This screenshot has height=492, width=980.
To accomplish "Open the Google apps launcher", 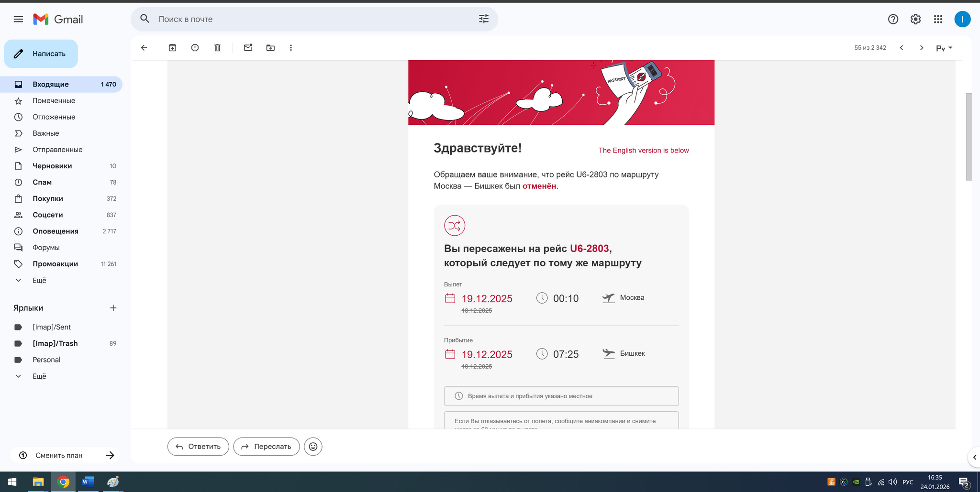I will point(937,19).
